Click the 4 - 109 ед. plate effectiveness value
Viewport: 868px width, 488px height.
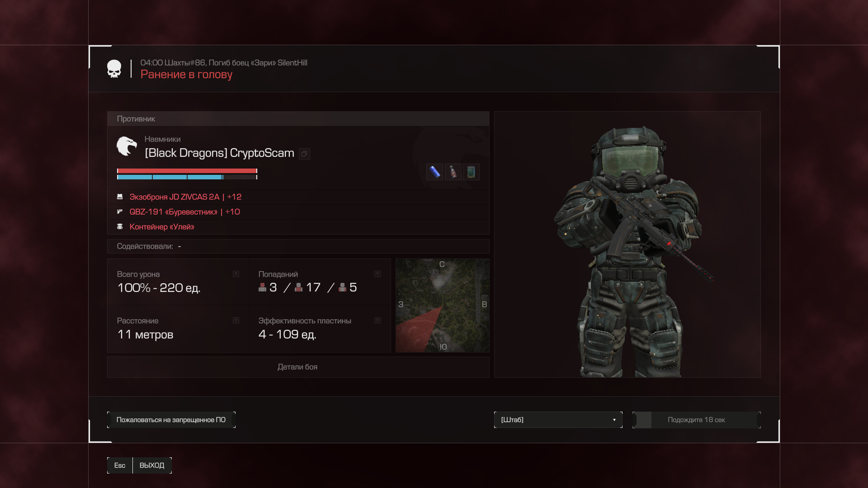[x=287, y=334]
